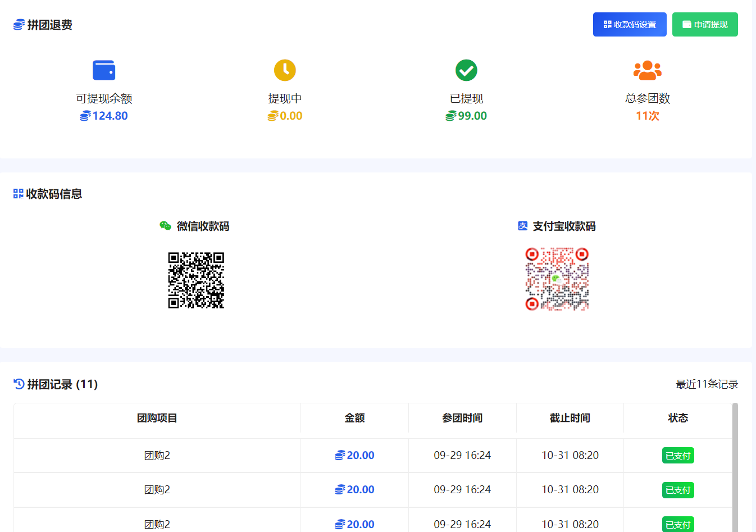The height and width of the screenshot is (532, 756).
Task: Click the WeChat logo beside 微信收款码
Action: pyautogui.click(x=165, y=226)
